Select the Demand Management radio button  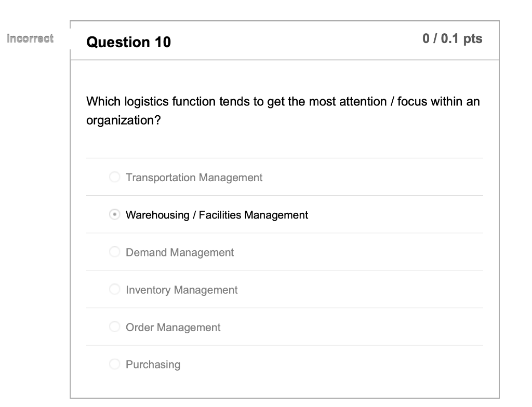pos(114,252)
